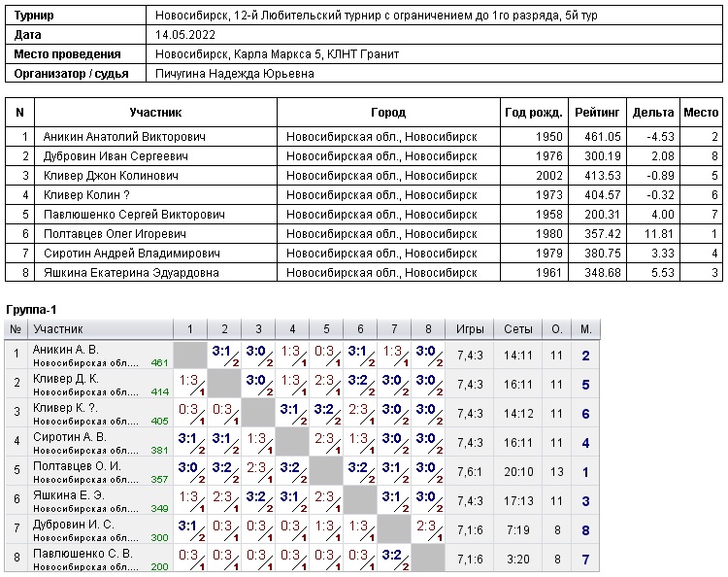Click the '№' column header in group table
The height and width of the screenshot is (577, 728).
pyautogui.click(x=16, y=329)
